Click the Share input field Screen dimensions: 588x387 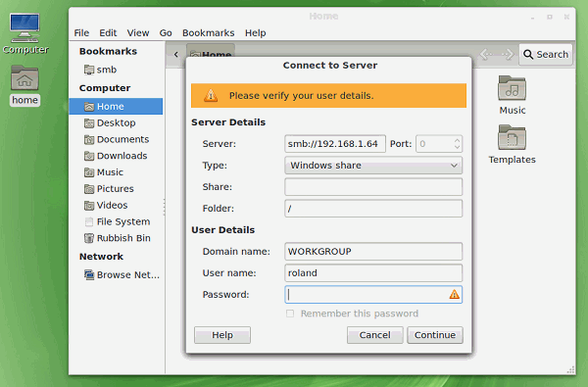point(373,187)
